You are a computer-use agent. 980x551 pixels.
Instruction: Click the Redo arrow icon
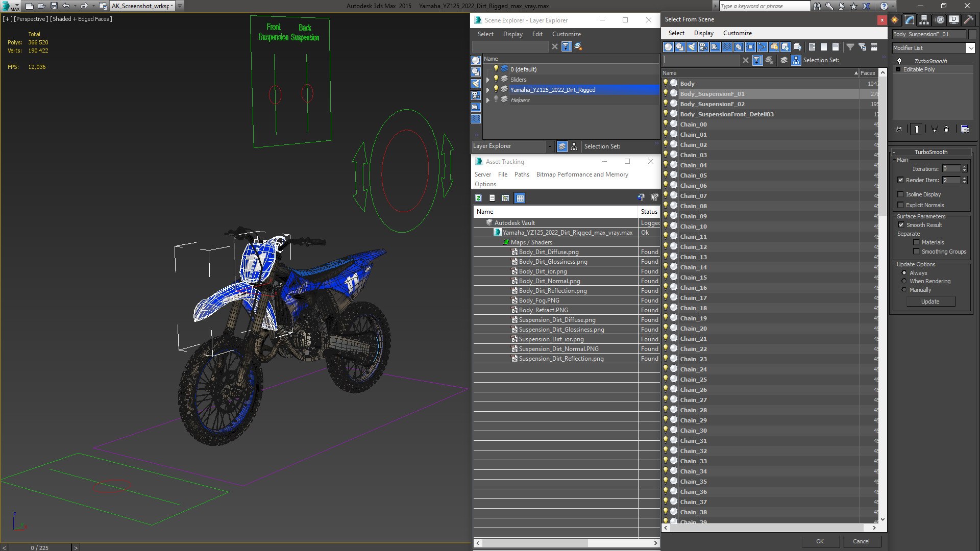coord(84,6)
